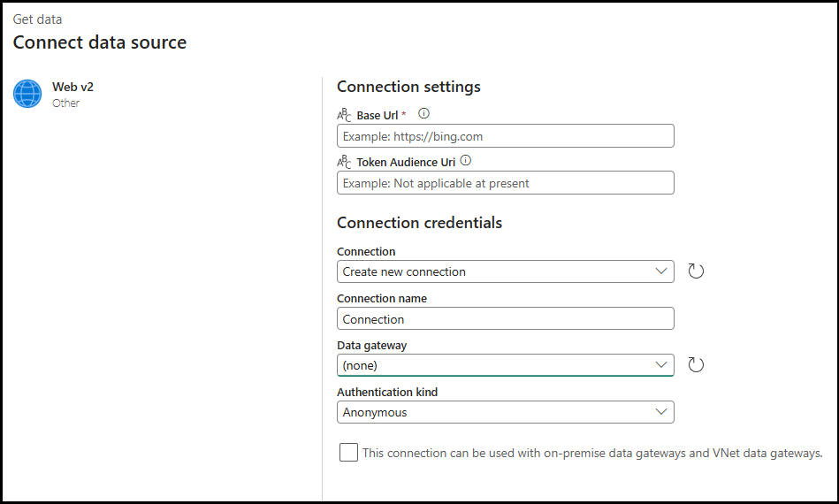This screenshot has width=839, height=504.
Task: Refresh the Connection list with circular arrow
Action: point(696,271)
